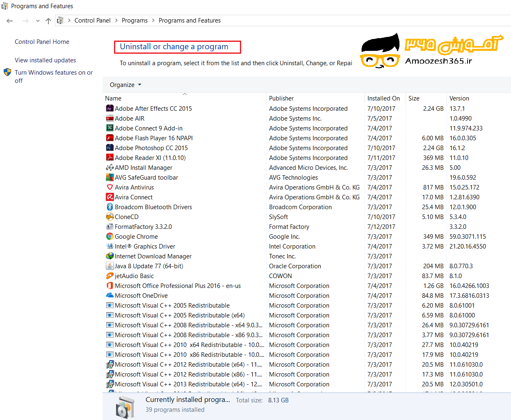Click installed date 7/12/2017

(x=381, y=226)
